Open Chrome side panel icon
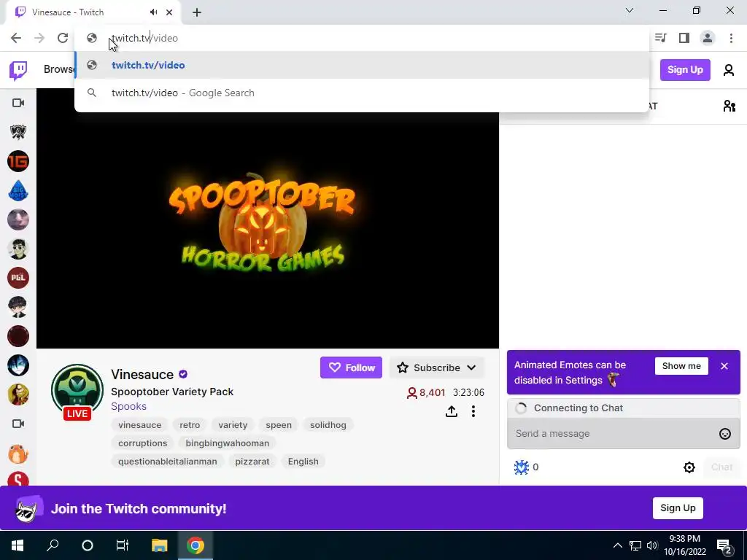The image size is (747, 560). (x=684, y=38)
